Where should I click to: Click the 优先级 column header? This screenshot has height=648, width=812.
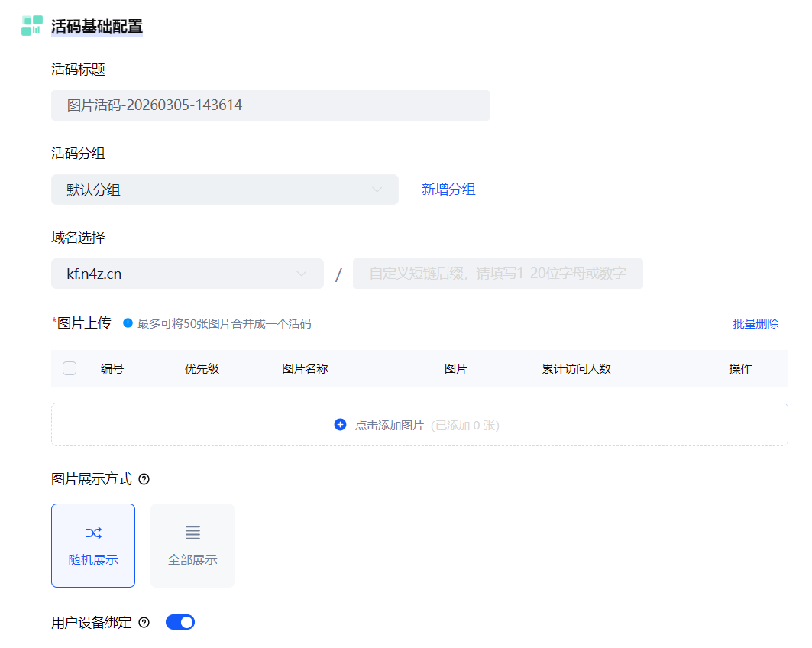click(x=202, y=369)
